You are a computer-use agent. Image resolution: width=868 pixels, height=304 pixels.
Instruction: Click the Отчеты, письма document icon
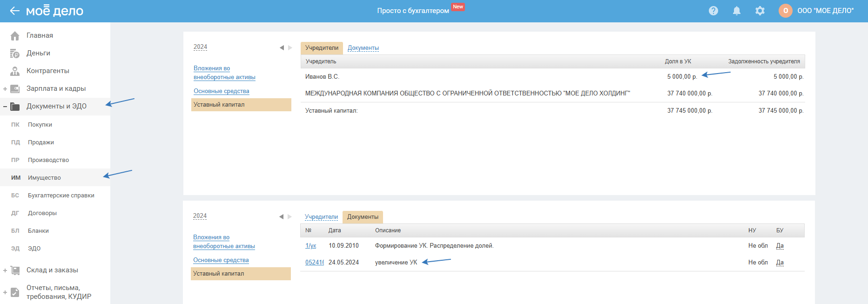[15, 292]
